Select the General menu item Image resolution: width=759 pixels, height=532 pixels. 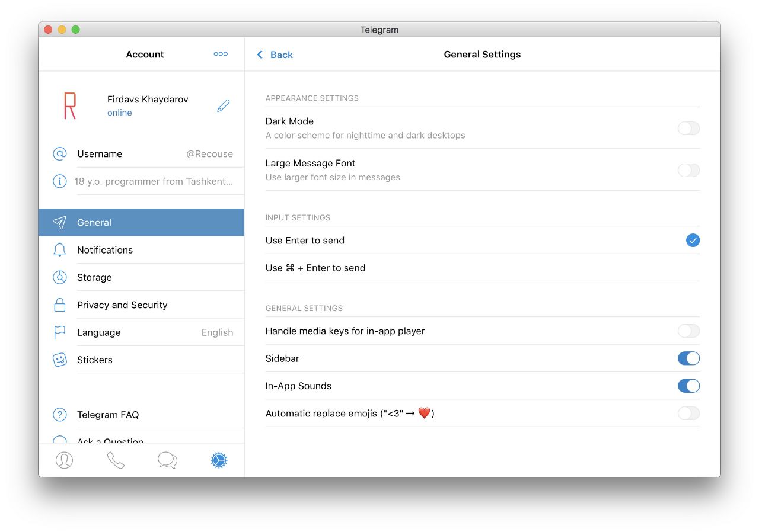pyautogui.click(x=141, y=223)
